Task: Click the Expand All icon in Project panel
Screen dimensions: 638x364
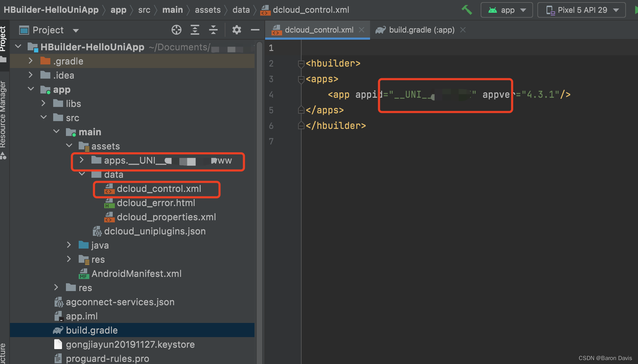Action: (195, 30)
